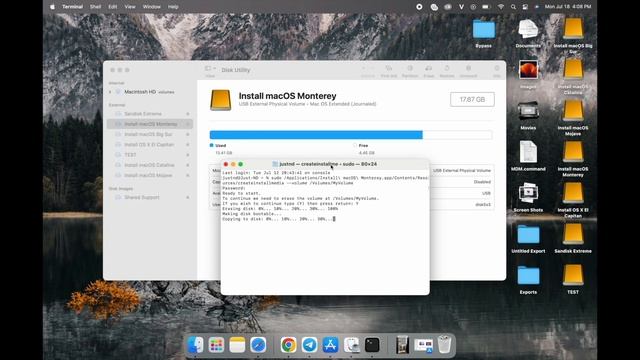640x360 pixels.
Task: Eject TEST volume in sidebar
Action: [x=188, y=155]
